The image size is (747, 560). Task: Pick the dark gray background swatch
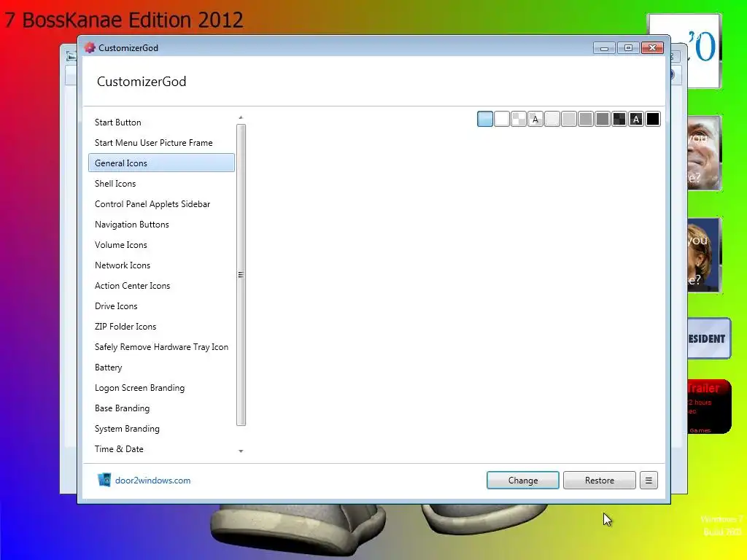coord(603,119)
